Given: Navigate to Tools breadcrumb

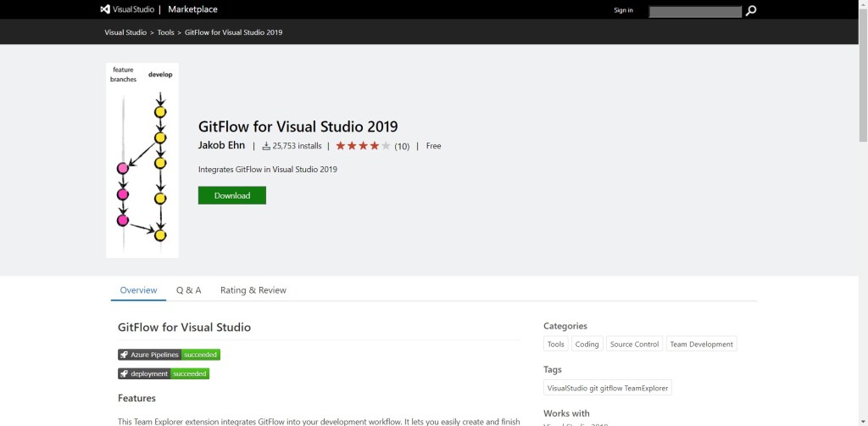Looking at the screenshot, I should 166,32.
